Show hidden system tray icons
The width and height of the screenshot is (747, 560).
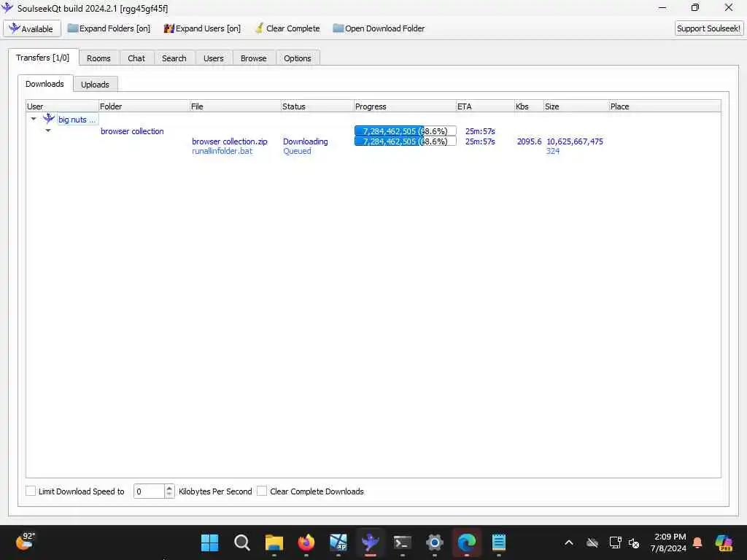[569, 542]
